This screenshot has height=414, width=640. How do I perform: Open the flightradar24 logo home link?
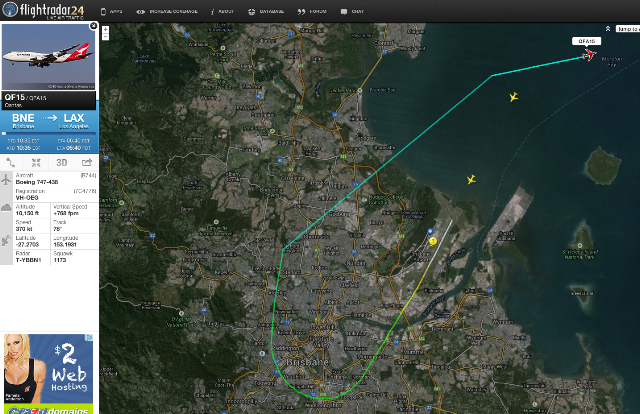tap(44, 10)
